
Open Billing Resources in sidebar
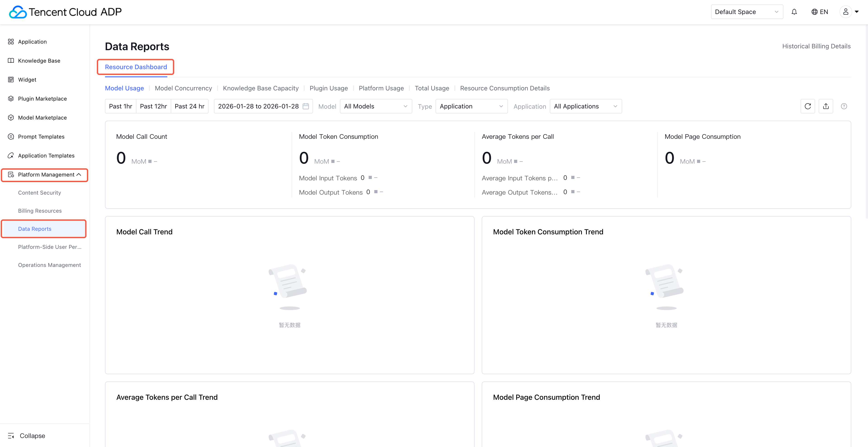click(x=40, y=211)
